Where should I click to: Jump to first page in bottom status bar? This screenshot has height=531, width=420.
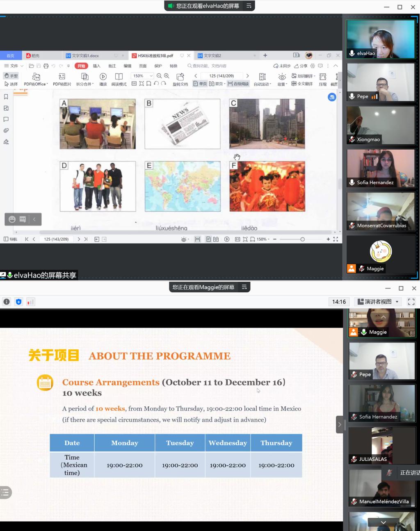point(27,239)
